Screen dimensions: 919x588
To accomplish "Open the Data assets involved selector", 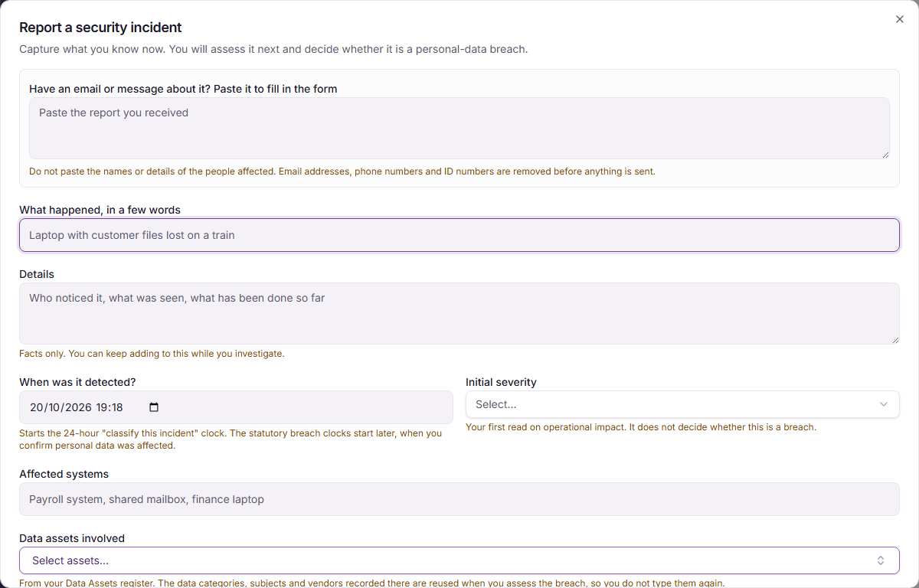I will 459,560.
